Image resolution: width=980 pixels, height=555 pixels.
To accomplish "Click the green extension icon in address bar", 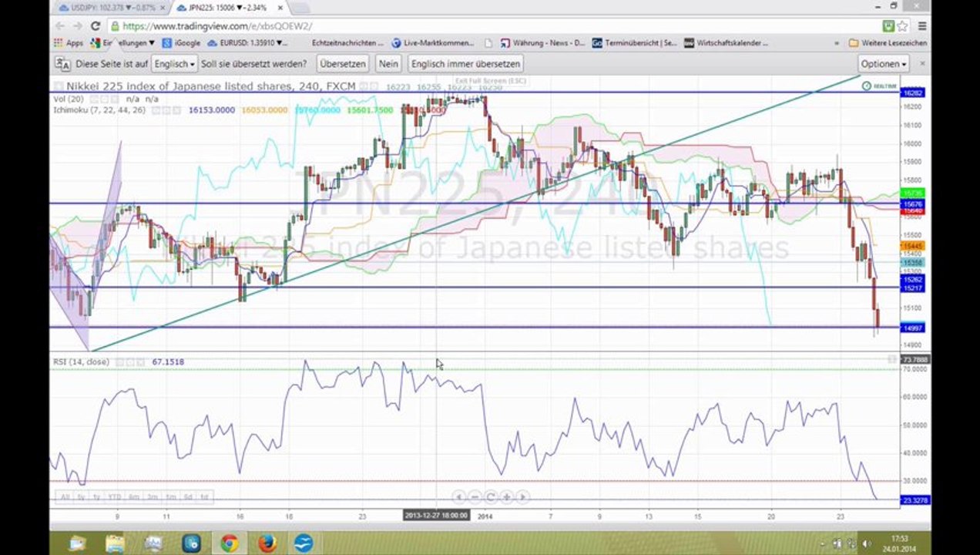I will (x=888, y=25).
